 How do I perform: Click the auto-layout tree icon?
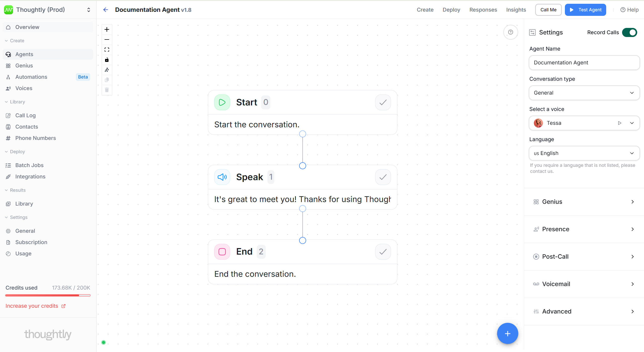click(x=107, y=70)
